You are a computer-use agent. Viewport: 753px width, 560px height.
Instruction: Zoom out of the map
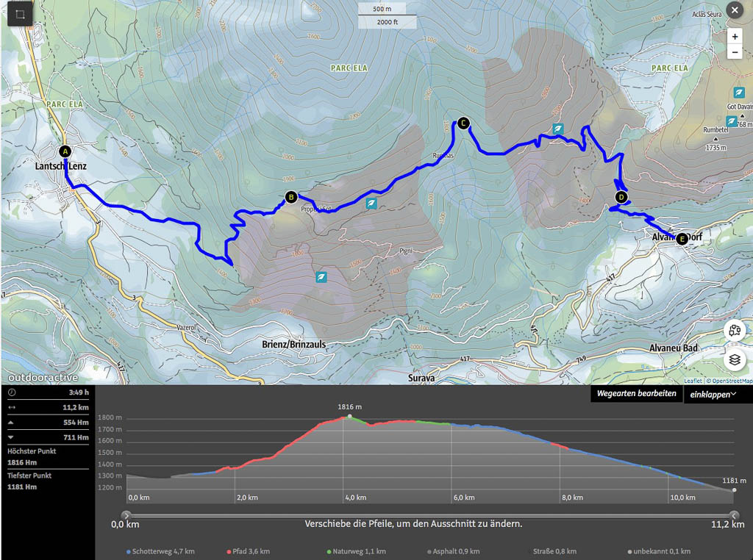735,52
